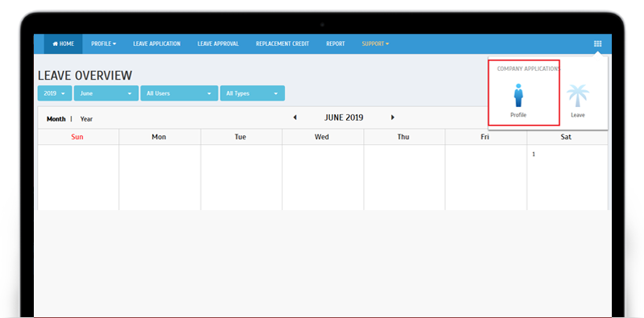Open LEAVE APPROVAL page
The image size is (644, 318).
(x=218, y=43)
